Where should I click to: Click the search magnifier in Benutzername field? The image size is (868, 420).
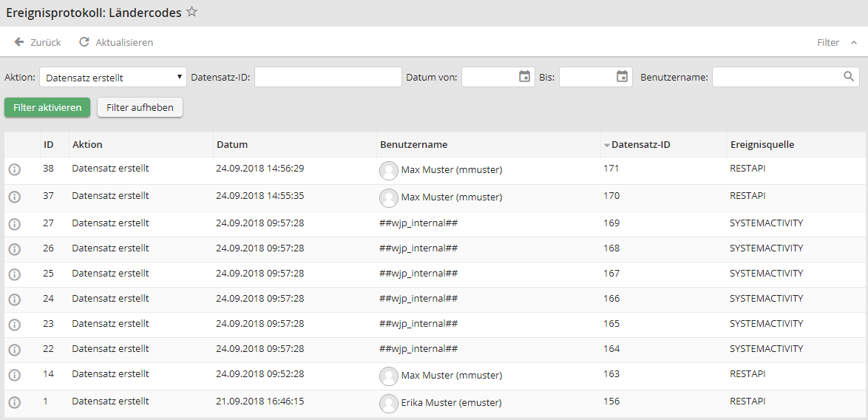tap(849, 77)
